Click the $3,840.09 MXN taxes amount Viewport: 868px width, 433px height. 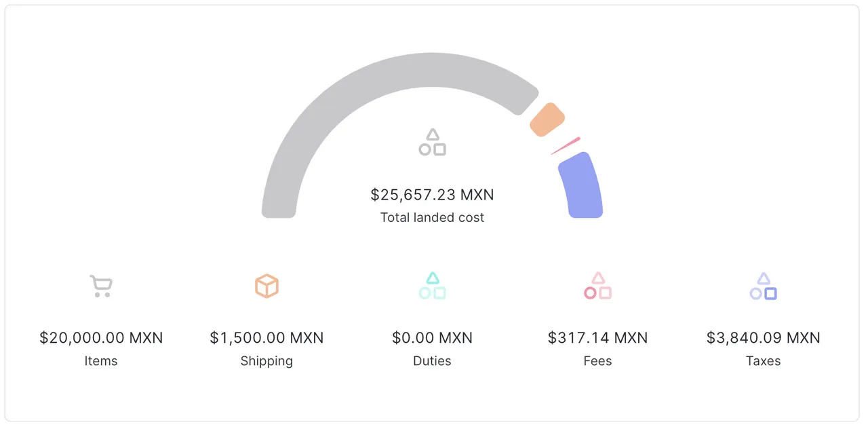pos(763,338)
